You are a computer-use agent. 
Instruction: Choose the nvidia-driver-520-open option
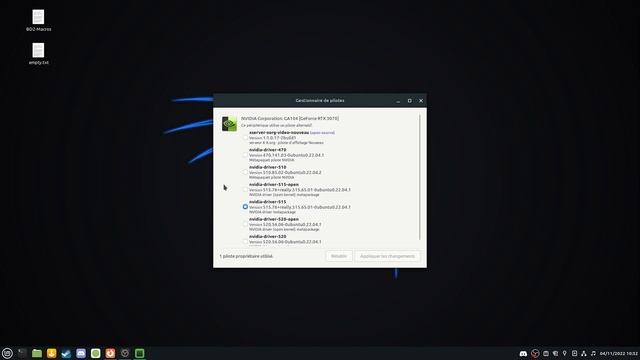coord(245,224)
